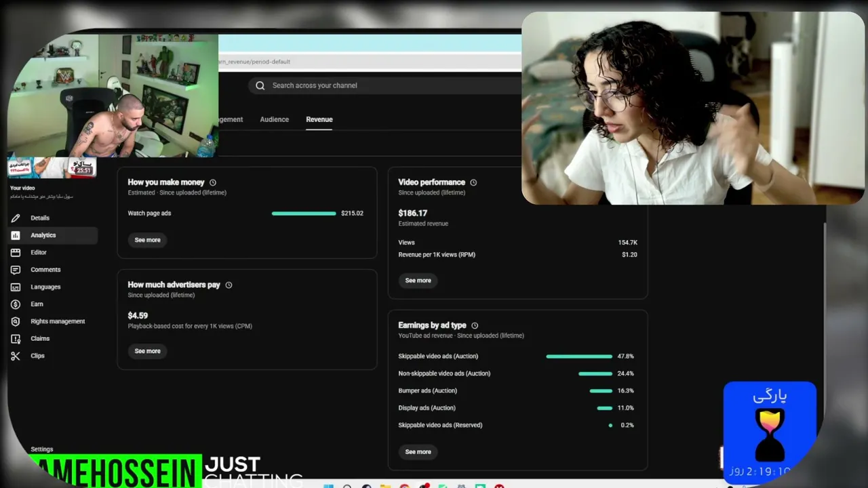Open Details in the left menu

click(x=40, y=218)
